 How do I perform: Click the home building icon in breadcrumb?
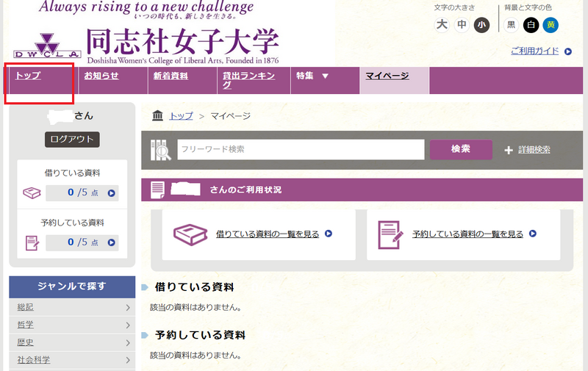tap(157, 115)
